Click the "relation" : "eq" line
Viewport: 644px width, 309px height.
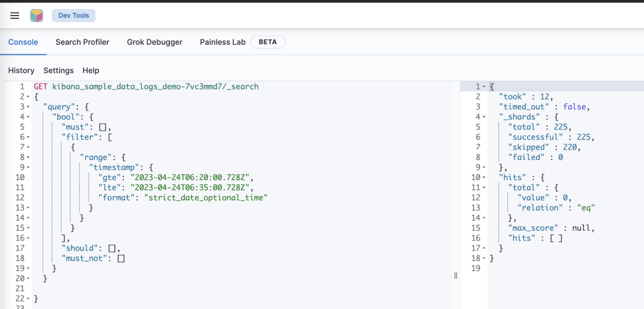point(556,208)
